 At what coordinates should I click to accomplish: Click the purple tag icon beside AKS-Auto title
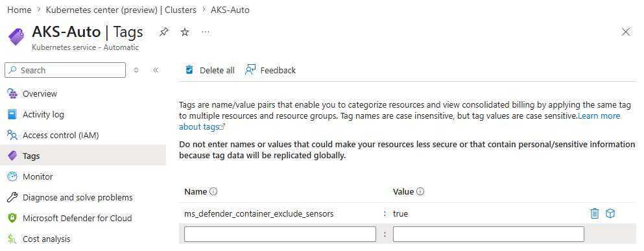coord(16,37)
